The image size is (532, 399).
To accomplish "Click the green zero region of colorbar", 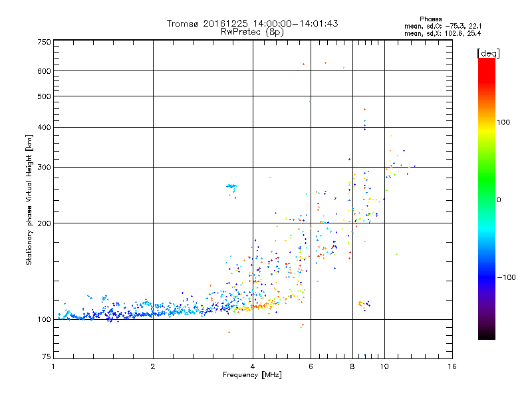I will coord(487,199).
